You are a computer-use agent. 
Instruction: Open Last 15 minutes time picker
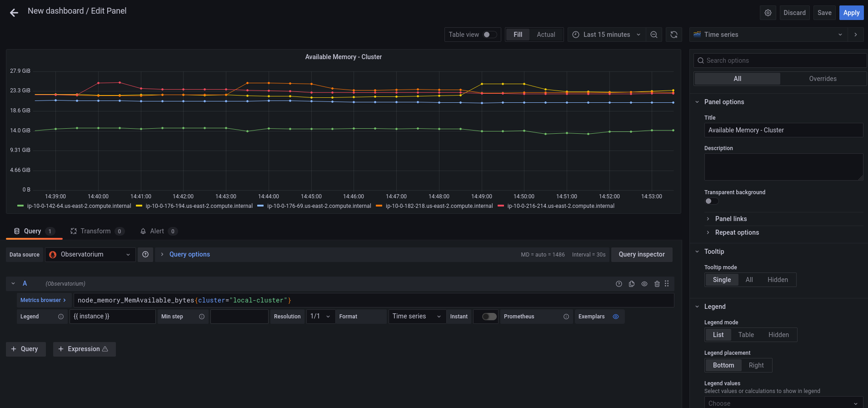point(606,35)
